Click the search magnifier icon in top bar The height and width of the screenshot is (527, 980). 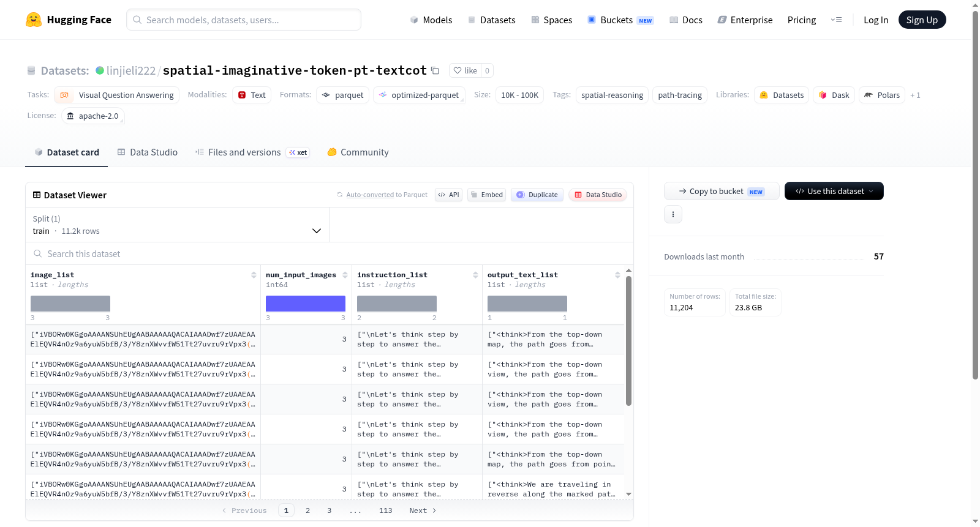[x=137, y=20]
